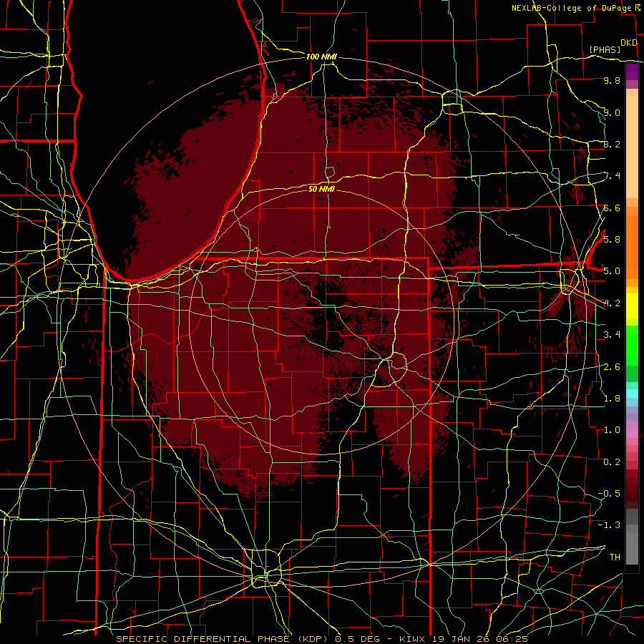The image size is (644, 644).
Task: Click the -0.5 value on the scale
Action: [x=609, y=493]
